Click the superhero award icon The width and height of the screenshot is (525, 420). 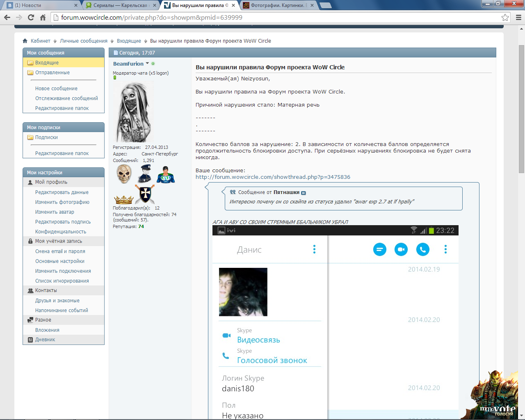click(166, 174)
